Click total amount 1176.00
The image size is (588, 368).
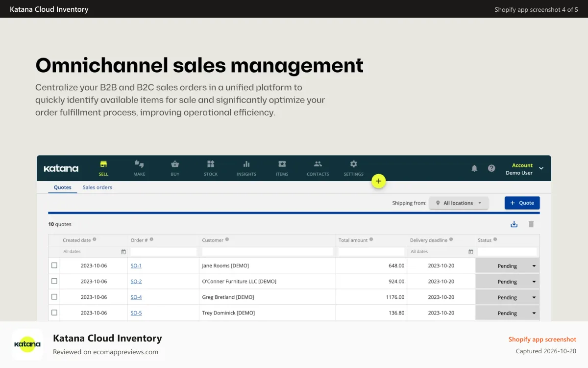pos(395,297)
